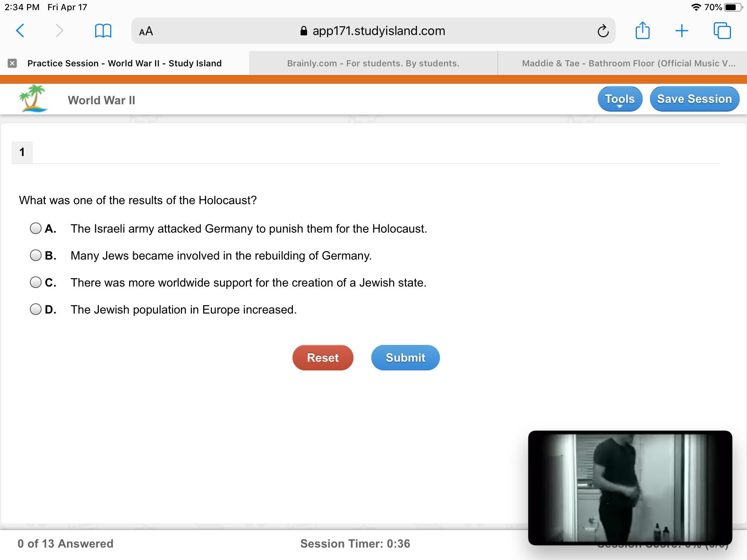Show all tabs overview icon
This screenshot has height=560, width=747.
pos(722,31)
